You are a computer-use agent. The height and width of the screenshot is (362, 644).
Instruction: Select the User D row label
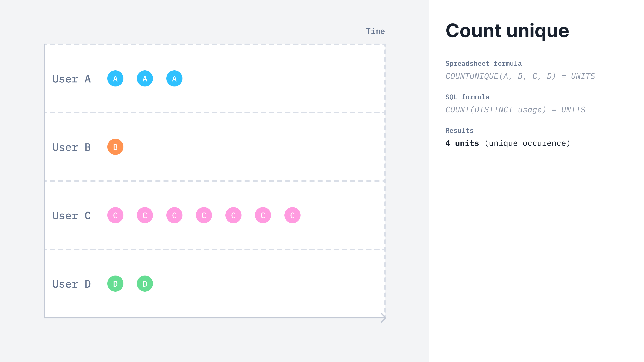tap(71, 284)
